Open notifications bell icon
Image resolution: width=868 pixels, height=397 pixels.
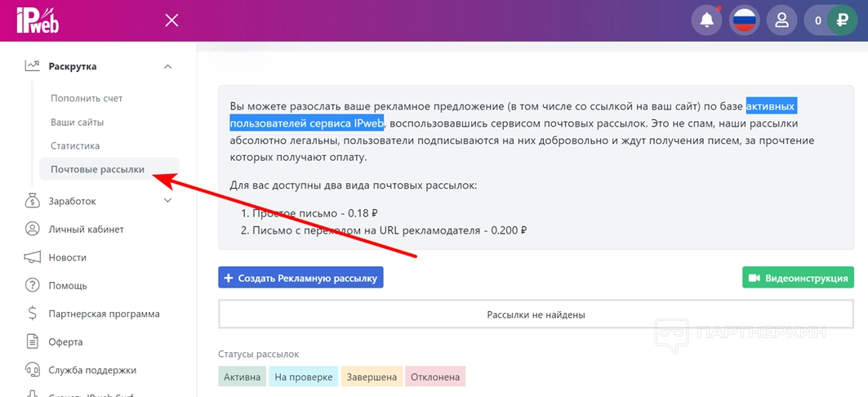coord(706,20)
